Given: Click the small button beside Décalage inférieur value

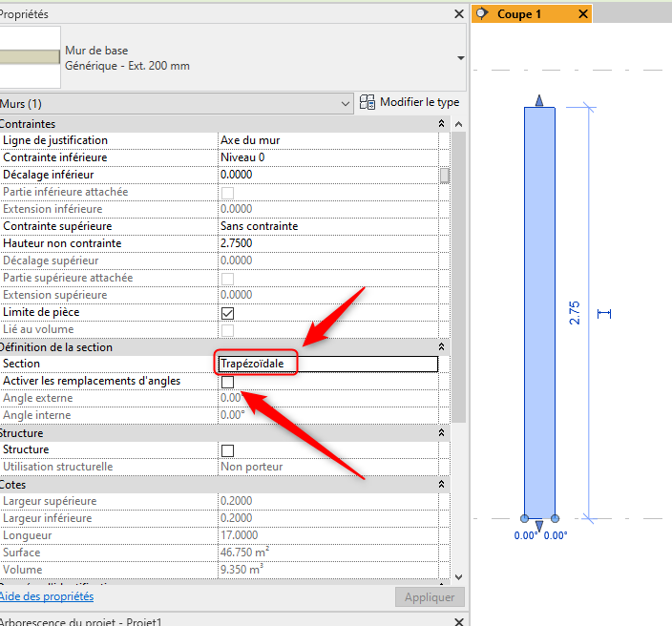Looking at the screenshot, I should [x=444, y=175].
